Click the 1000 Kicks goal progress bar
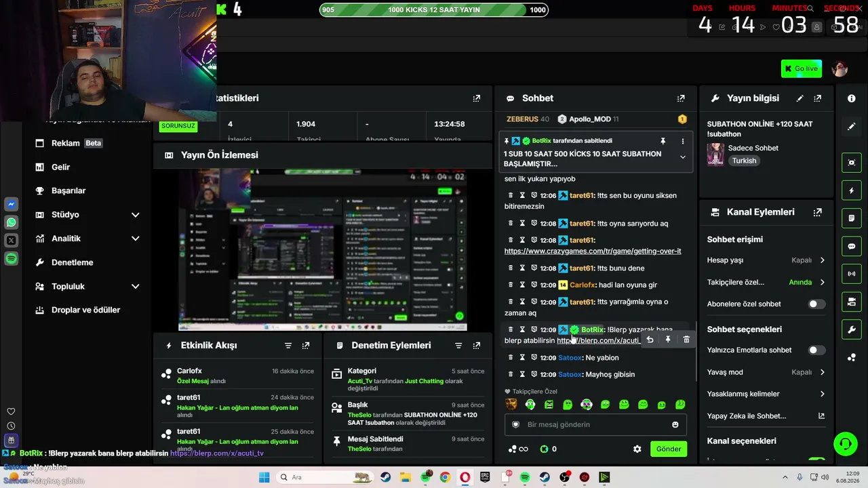Viewport: 868px width, 488px height. [433, 10]
